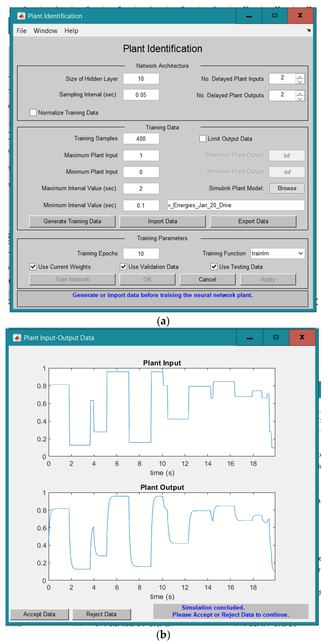Viewport: 328px width, 644px height.
Task: Click Browse for Simulink Plant Model
Action: (x=287, y=188)
